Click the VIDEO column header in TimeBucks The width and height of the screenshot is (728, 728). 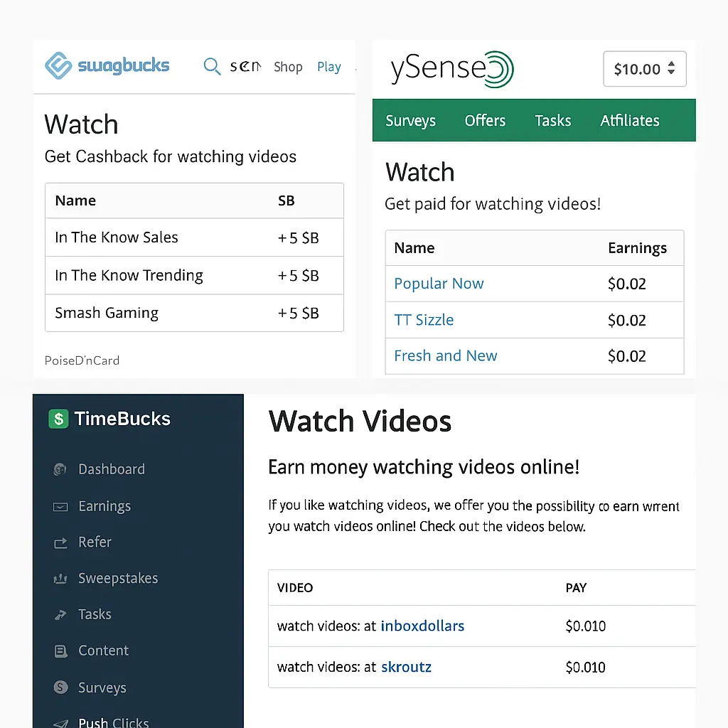tap(295, 588)
